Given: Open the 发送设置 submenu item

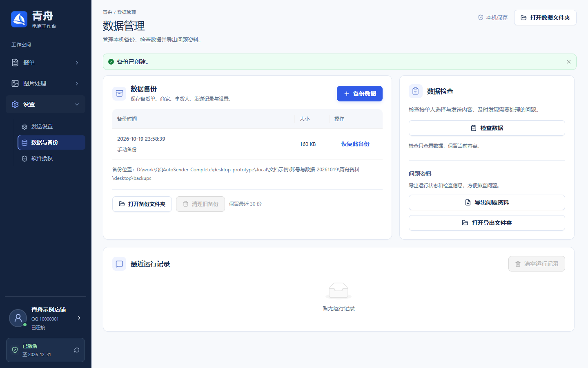Looking at the screenshot, I should [51, 127].
